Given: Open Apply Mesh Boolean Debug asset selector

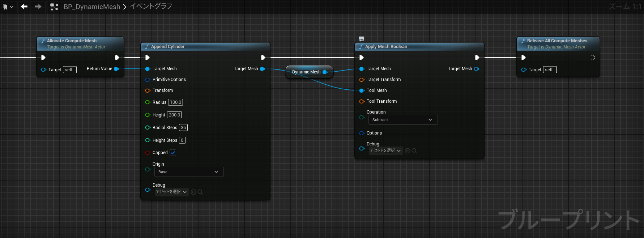Looking at the screenshot, I should (386, 150).
